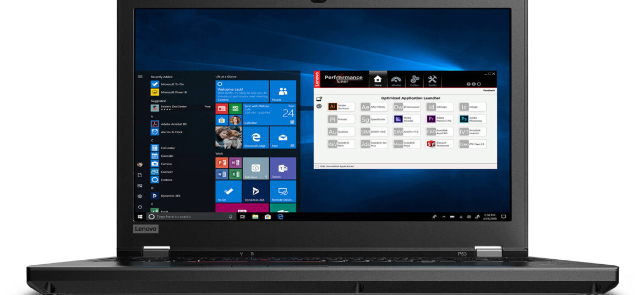The image size is (644, 295).
Task: Switch to the System tab in Performance Tuner
Action: coord(433,80)
